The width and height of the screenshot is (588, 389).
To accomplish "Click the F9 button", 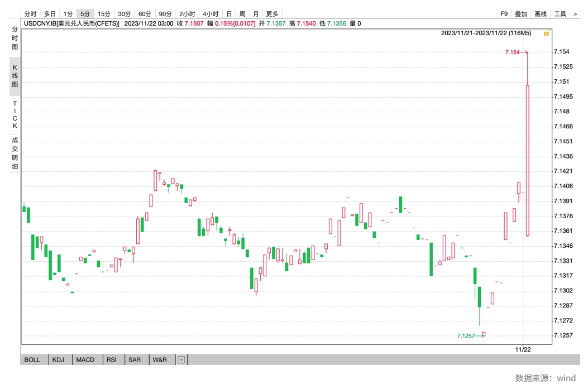I will coord(504,14).
